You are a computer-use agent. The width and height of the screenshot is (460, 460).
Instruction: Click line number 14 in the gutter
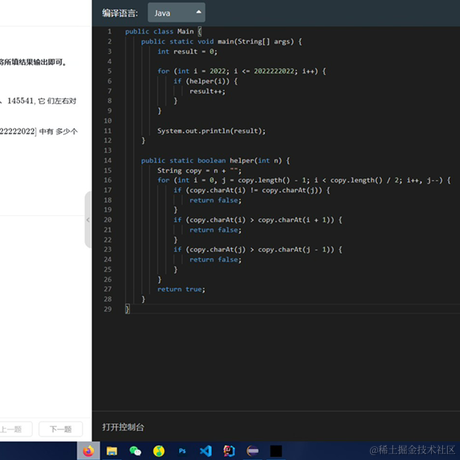point(108,161)
